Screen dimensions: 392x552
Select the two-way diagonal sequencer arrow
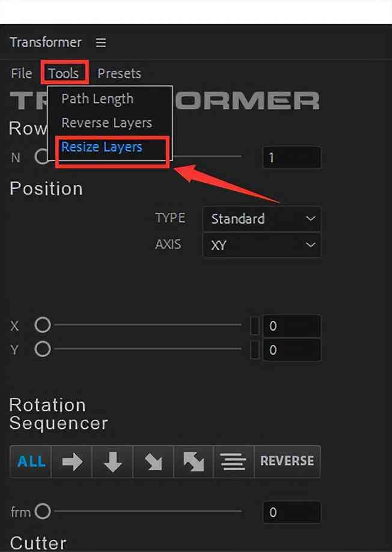click(x=194, y=461)
